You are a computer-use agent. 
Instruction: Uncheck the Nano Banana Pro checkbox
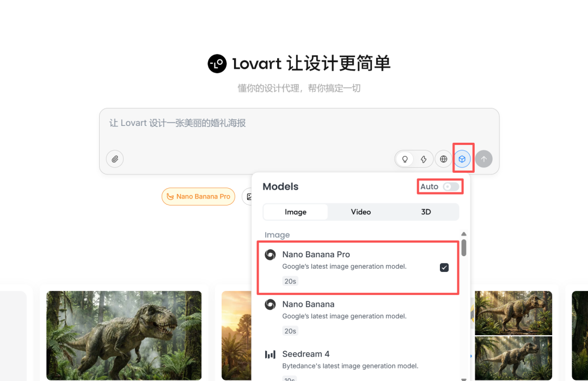444,267
